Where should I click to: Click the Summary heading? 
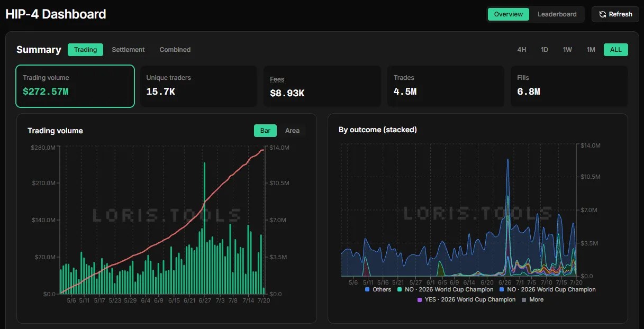coord(39,50)
